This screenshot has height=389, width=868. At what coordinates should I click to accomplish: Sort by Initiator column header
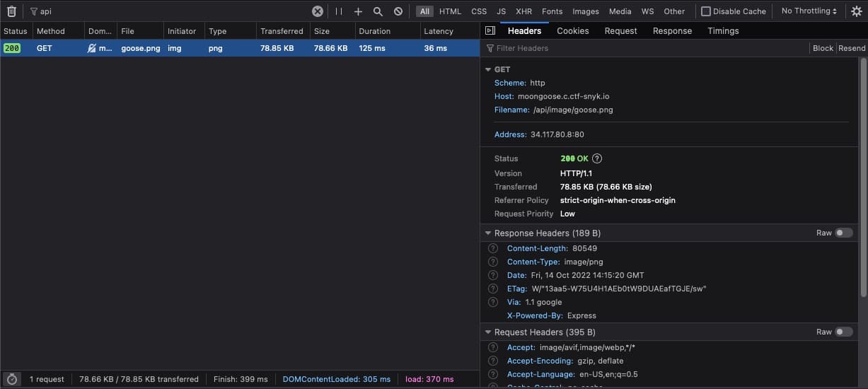pos(184,31)
